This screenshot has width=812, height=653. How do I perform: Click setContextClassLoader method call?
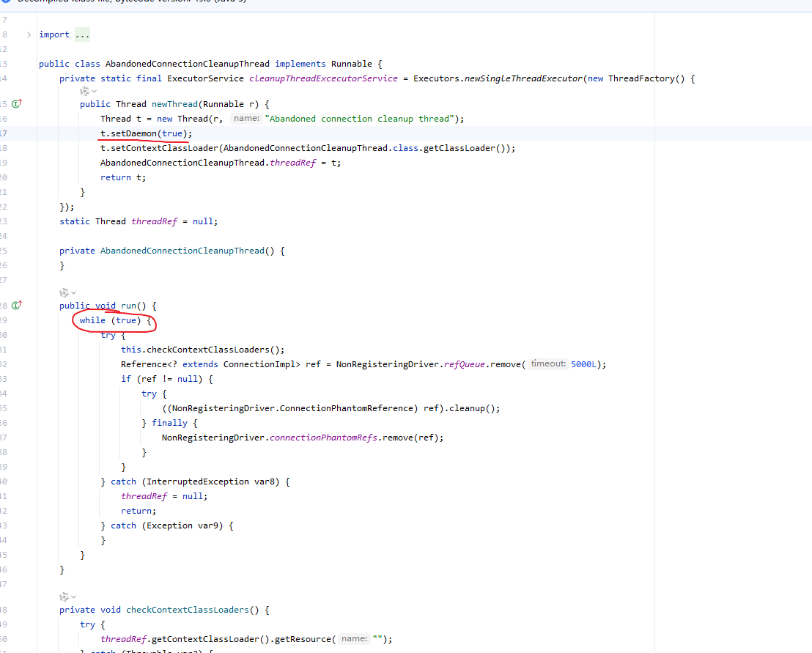tap(165, 149)
